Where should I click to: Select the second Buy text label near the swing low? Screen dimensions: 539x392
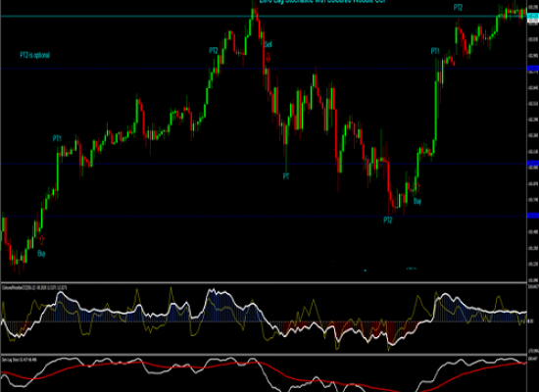[417, 201]
